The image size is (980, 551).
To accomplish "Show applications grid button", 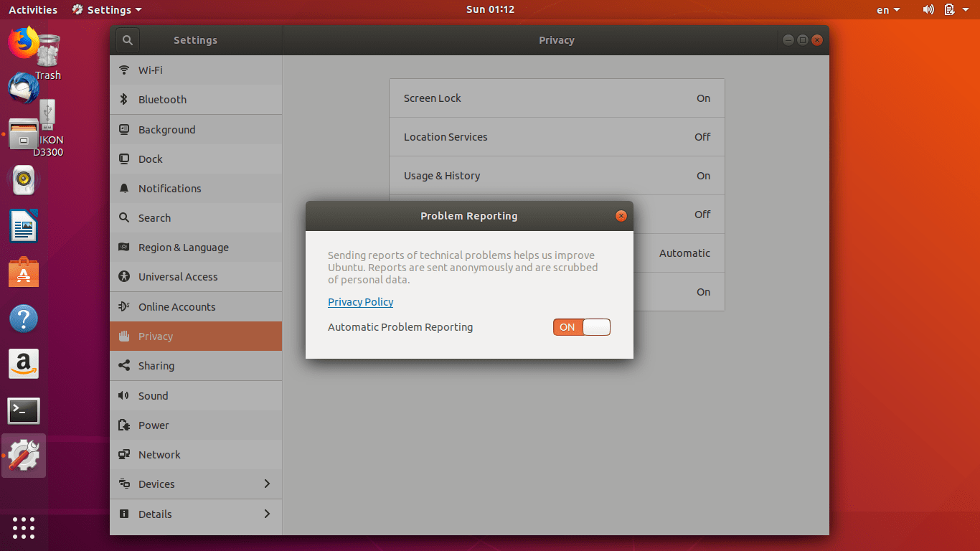I will (23, 527).
